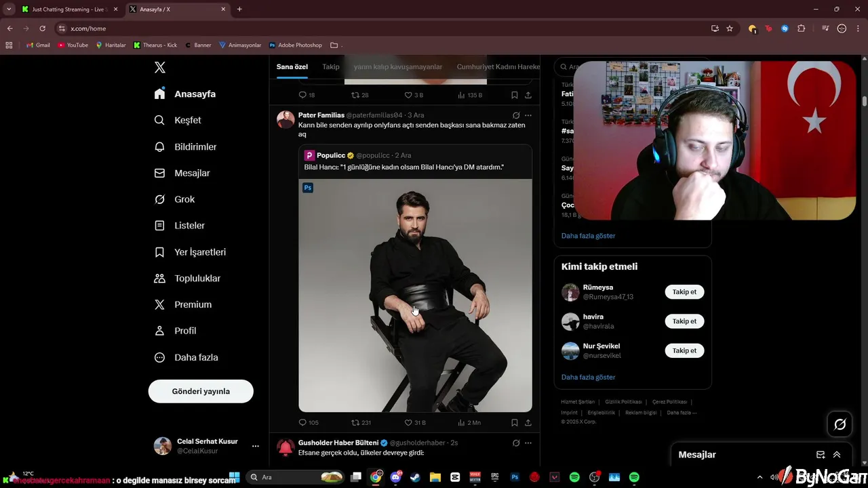Open Chrome extensions puzzle icon
The image size is (868, 488).
(801, 28)
